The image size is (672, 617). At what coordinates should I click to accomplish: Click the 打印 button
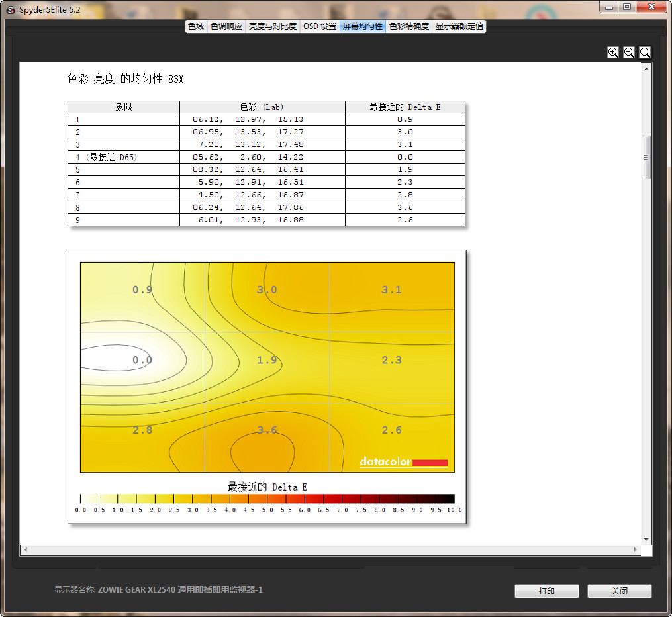point(546,591)
